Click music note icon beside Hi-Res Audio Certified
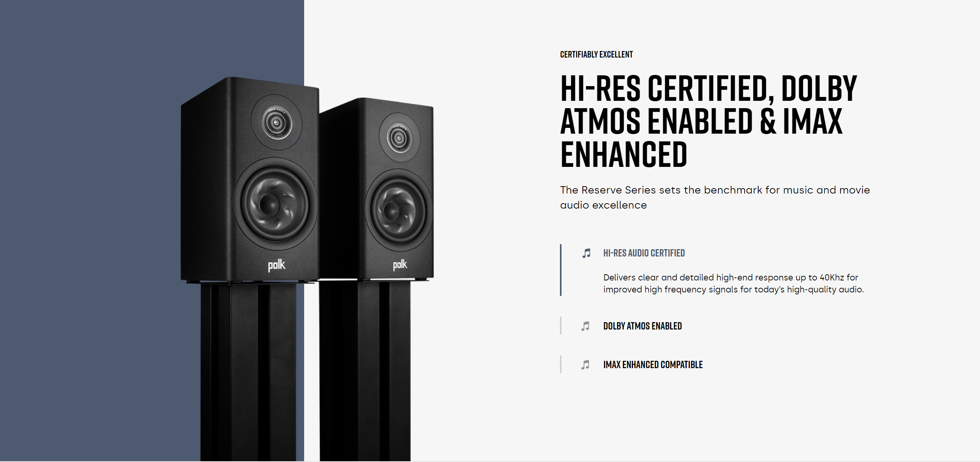 [x=586, y=253]
